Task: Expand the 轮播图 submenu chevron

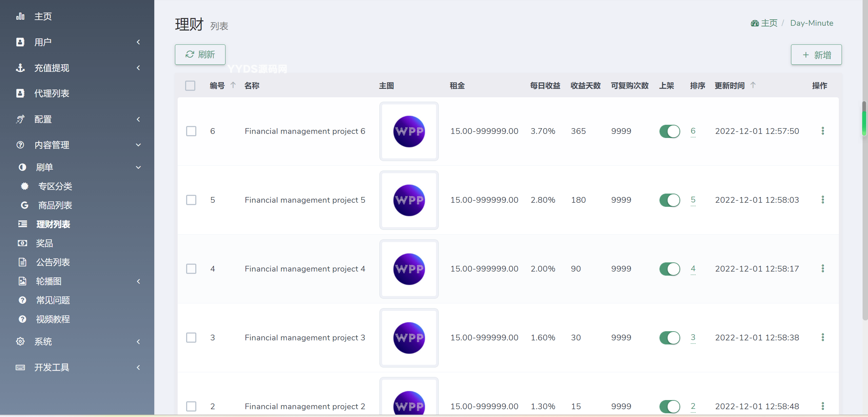Action: 138,281
